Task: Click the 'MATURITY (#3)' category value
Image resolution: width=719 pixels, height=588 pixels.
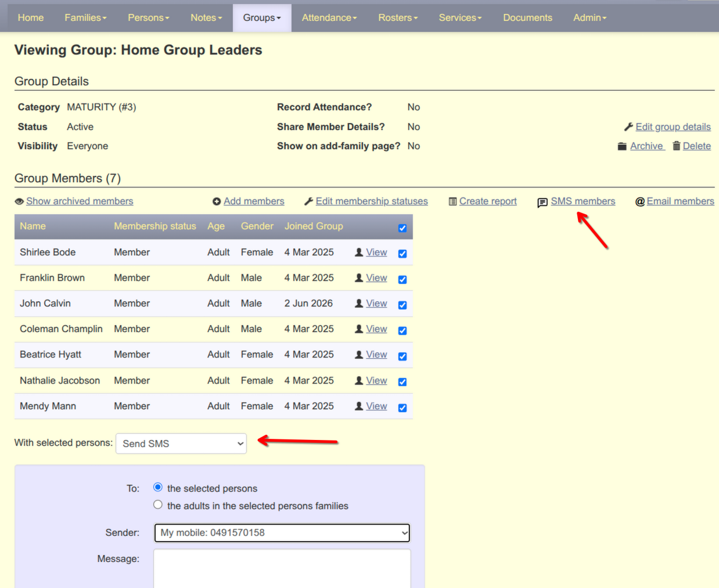Action: pyautogui.click(x=102, y=107)
